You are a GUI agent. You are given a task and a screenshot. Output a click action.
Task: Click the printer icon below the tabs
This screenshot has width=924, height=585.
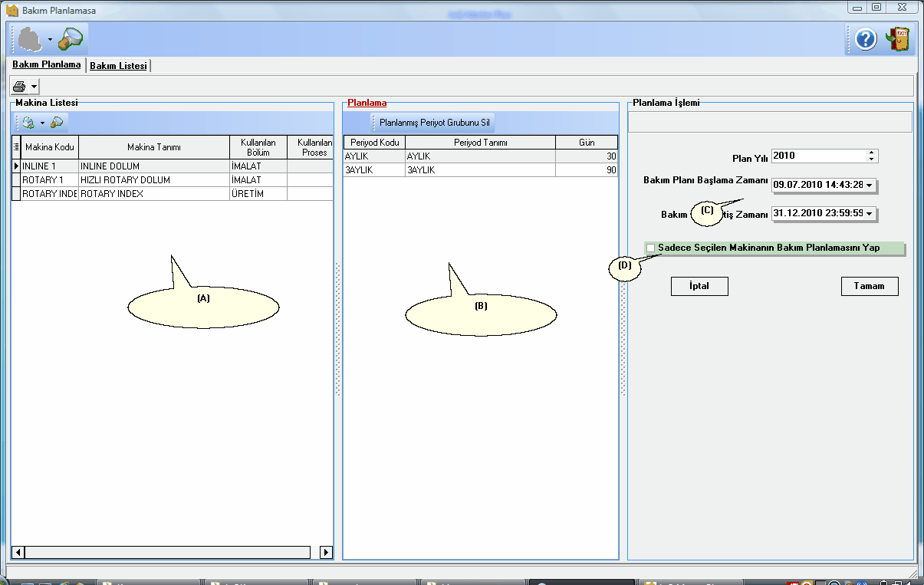click(19, 86)
